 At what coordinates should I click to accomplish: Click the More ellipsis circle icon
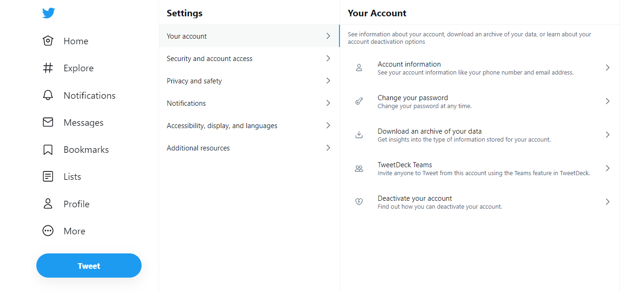pos(48,231)
